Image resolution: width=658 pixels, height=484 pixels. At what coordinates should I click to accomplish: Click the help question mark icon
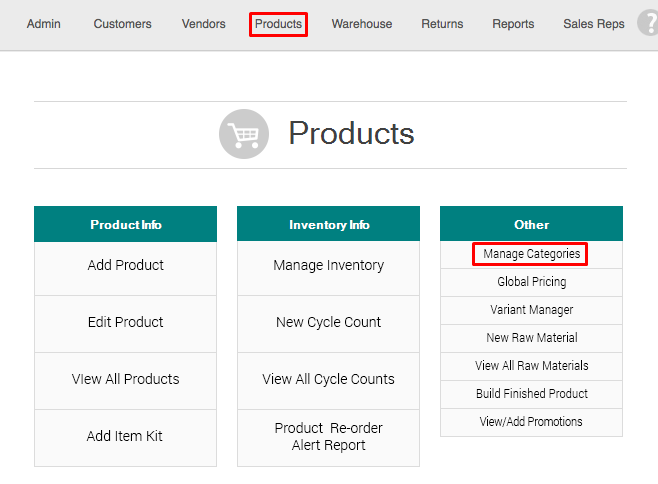[648, 23]
